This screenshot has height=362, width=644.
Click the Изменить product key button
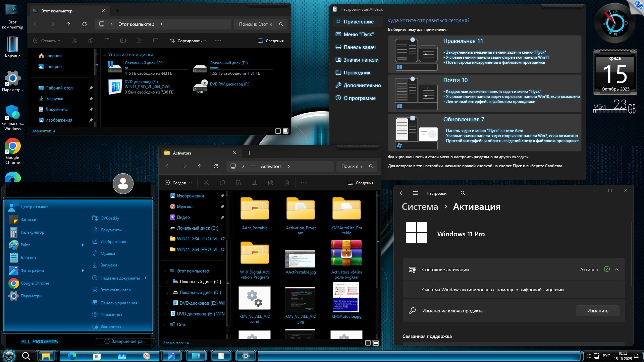point(597,311)
